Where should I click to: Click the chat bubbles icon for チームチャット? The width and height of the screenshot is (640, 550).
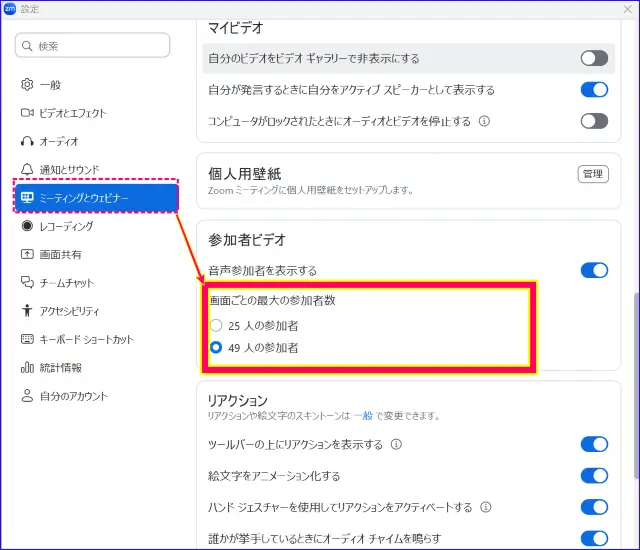coord(27,282)
